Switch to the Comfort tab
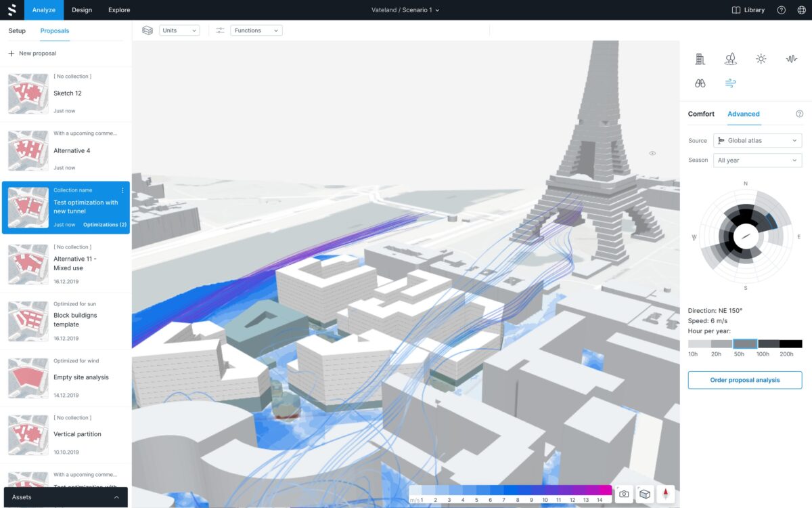Screen dimensions: 812x508 click(701, 114)
